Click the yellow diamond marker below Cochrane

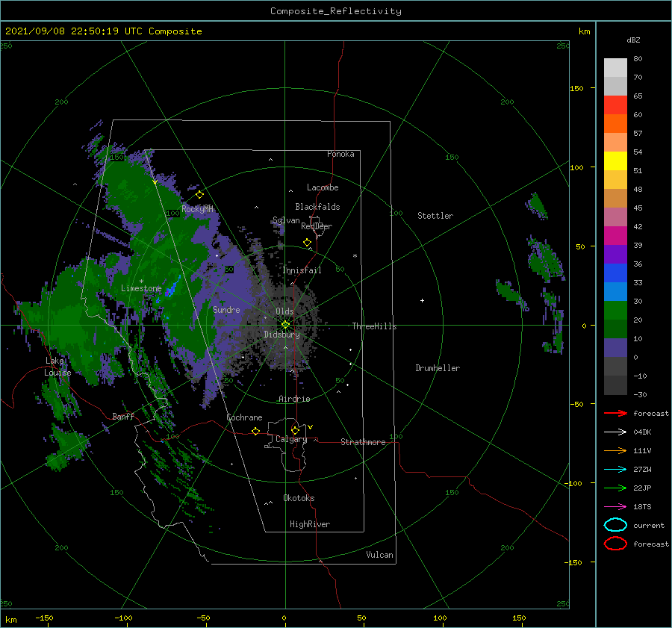(x=255, y=431)
